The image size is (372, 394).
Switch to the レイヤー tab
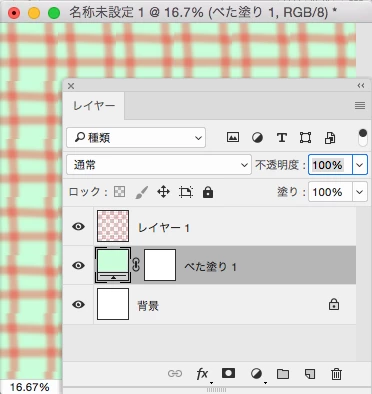[x=94, y=106]
